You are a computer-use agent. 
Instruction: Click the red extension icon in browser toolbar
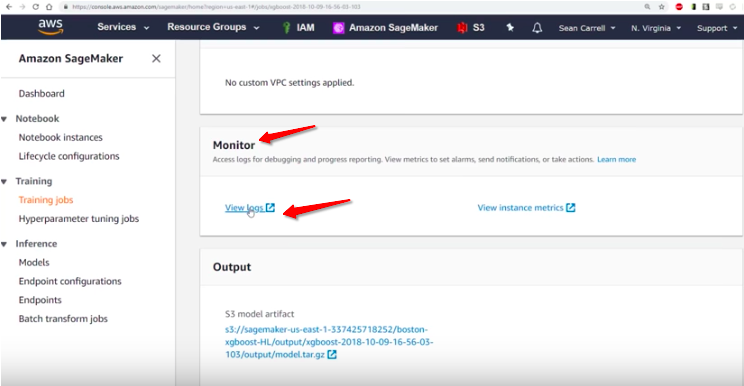[x=679, y=7]
